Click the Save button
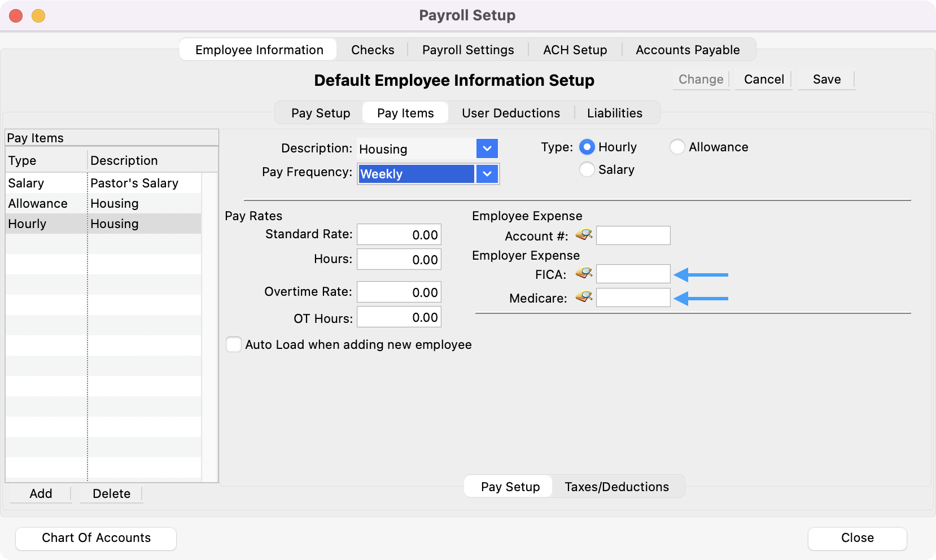The height and width of the screenshot is (560, 936). pos(826,80)
